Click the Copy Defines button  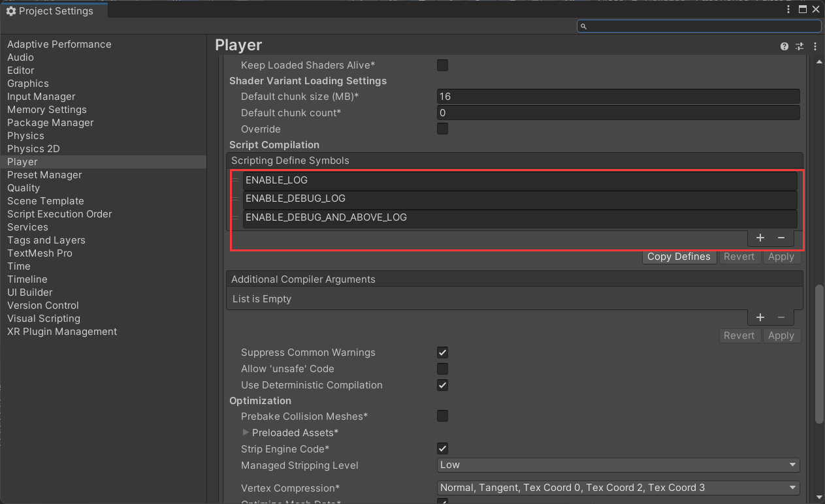(679, 257)
